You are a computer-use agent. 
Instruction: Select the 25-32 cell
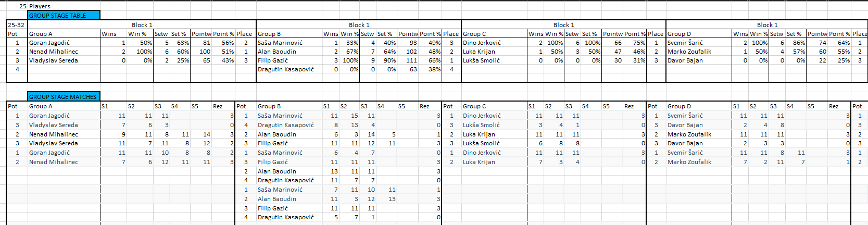coord(16,25)
